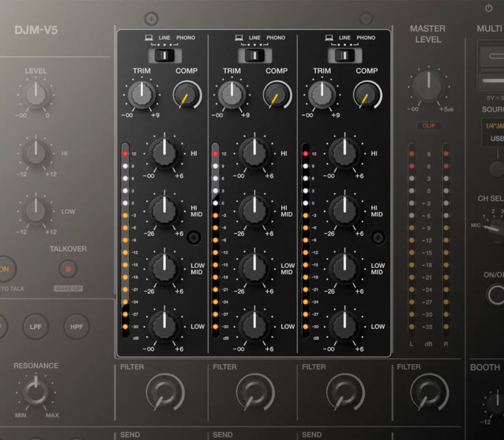Viewport: 504px width, 440px height.
Task: Click the screw icon beside first HI MID
Action: pyautogui.click(x=194, y=238)
